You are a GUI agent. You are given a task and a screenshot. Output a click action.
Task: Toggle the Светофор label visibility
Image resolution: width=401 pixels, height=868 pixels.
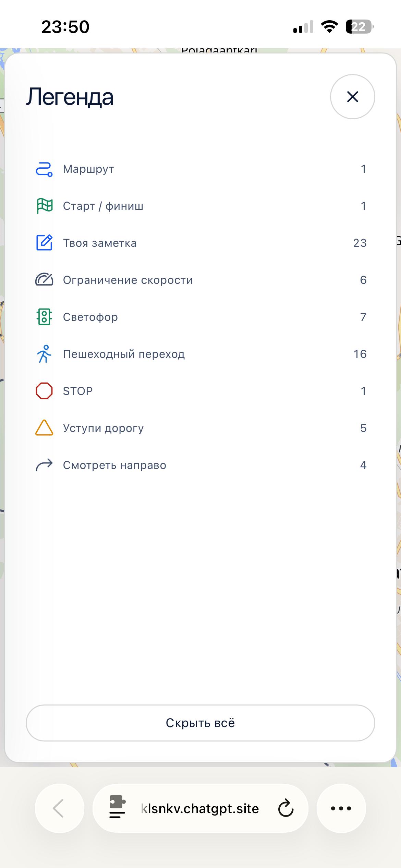[200, 317]
